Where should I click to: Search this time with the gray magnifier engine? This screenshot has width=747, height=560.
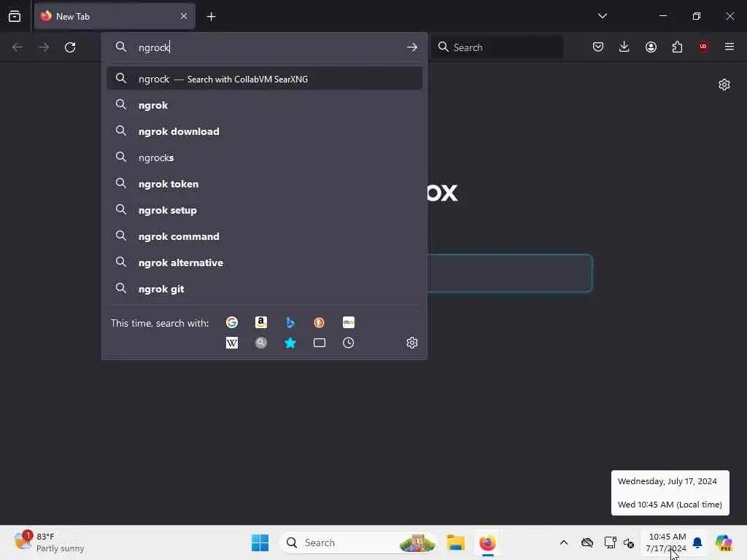point(261,343)
